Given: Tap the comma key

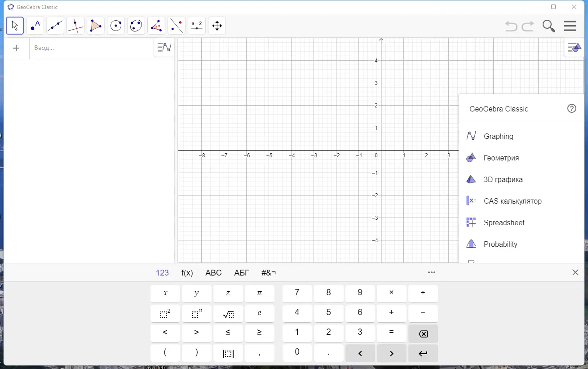Looking at the screenshot, I should [x=260, y=353].
